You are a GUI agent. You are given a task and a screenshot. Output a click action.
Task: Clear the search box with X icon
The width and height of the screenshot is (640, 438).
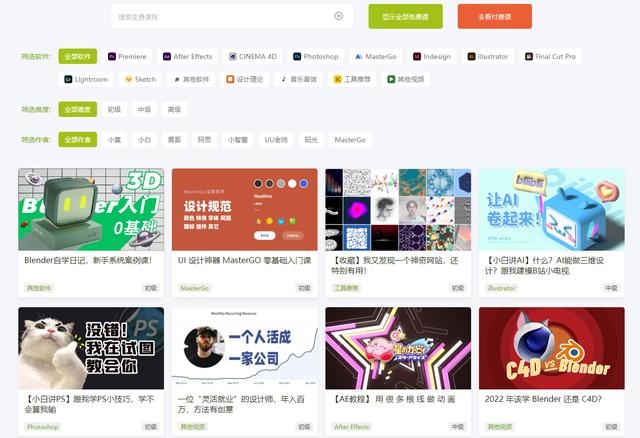click(x=339, y=16)
